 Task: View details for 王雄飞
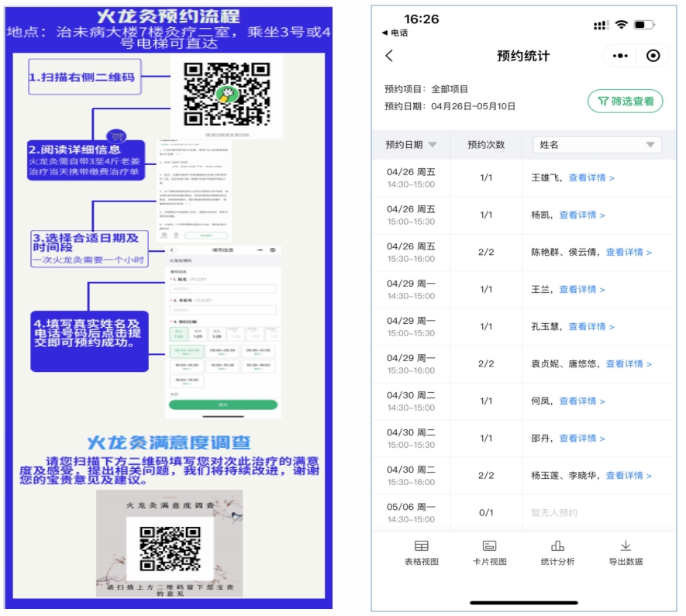point(591,178)
